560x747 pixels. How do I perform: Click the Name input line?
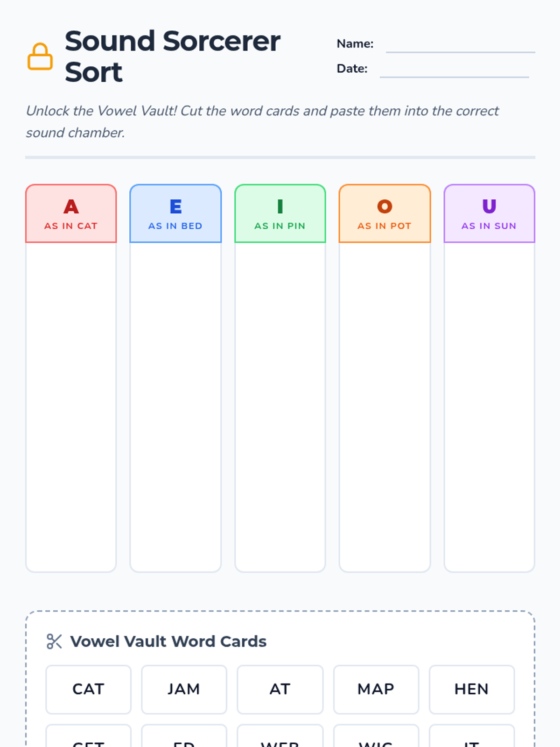pos(461,45)
